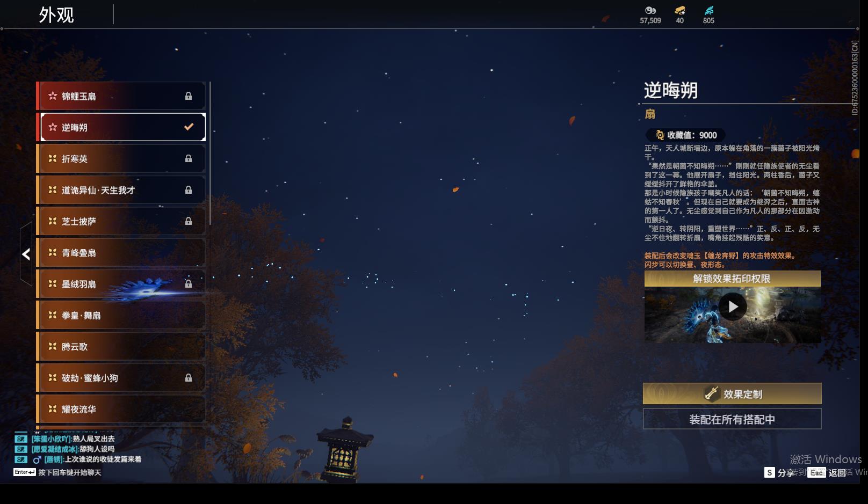
Task: Click the sword icon on 效果定制
Action: [x=712, y=394]
